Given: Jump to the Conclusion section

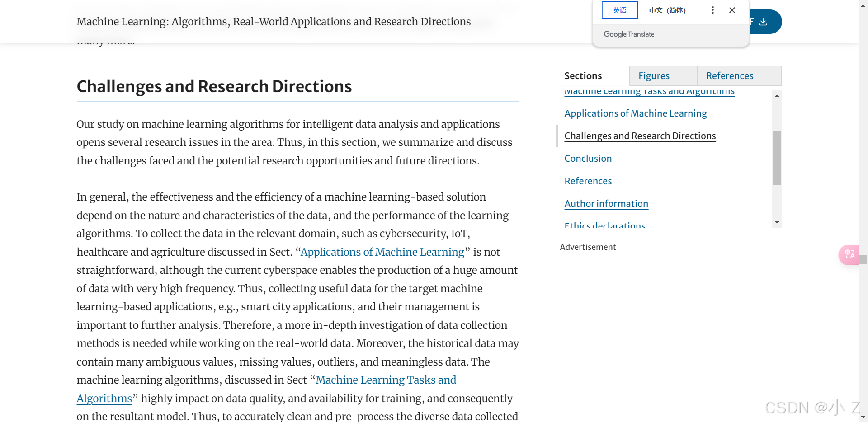Looking at the screenshot, I should point(588,159).
